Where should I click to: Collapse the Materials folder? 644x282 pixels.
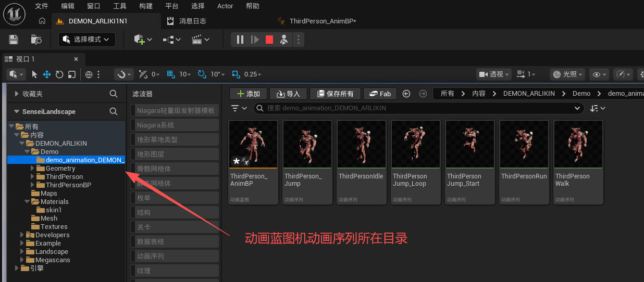[27, 201]
